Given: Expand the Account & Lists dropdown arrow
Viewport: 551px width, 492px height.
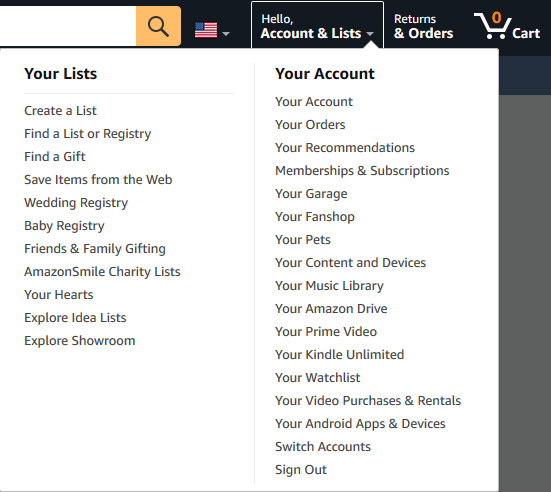Looking at the screenshot, I should (370, 34).
